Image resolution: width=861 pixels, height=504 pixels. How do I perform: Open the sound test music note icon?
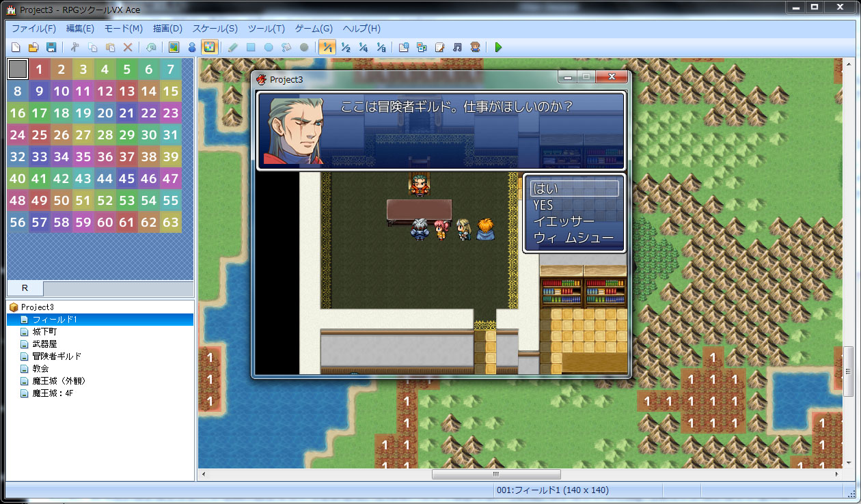[457, 48]
